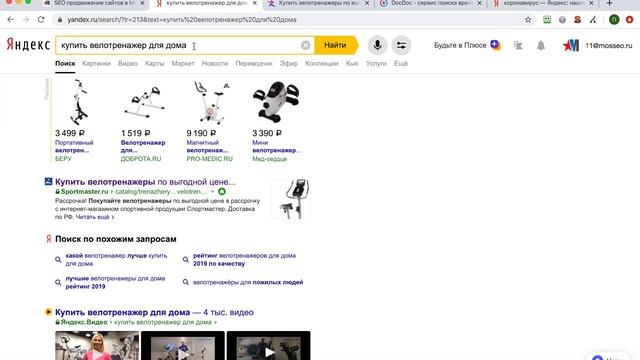Switch to Маркет search tab
This screenshot has height=360, width=640.
(x=183, y=63)
